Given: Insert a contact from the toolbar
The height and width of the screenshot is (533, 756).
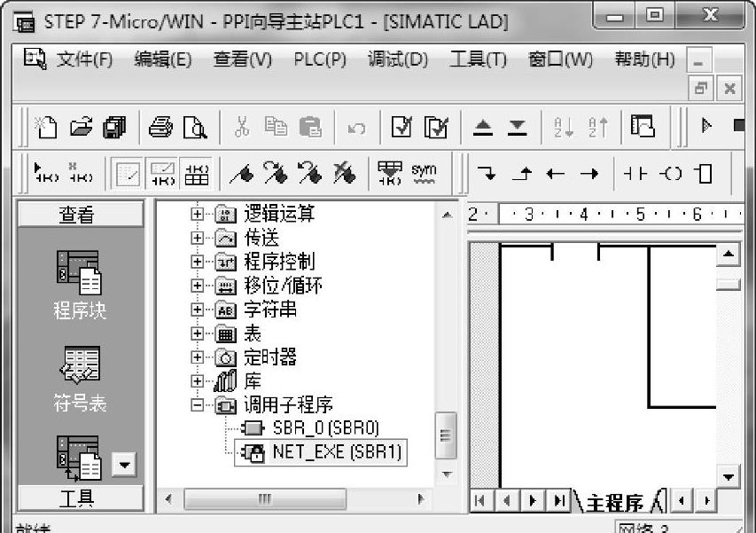Looking at the screenshot, I should pyautogui.click(x=635, y=173).
